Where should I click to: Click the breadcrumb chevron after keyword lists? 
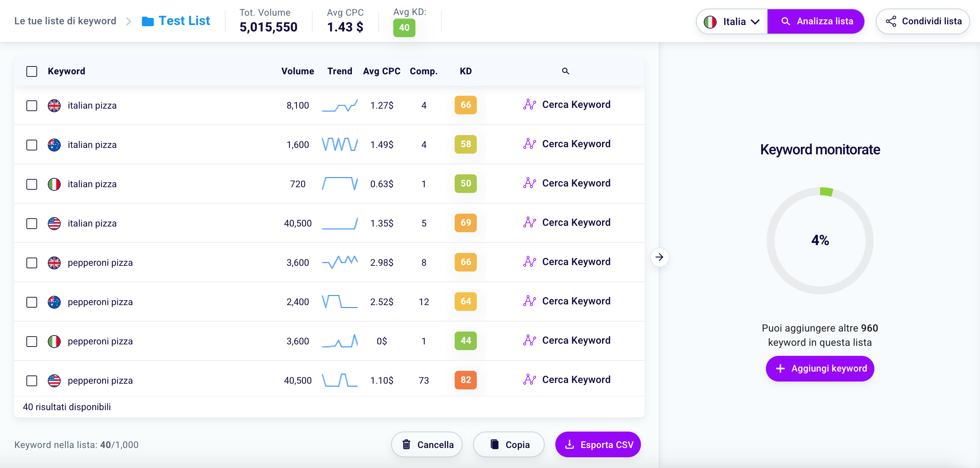coord(128,21)
